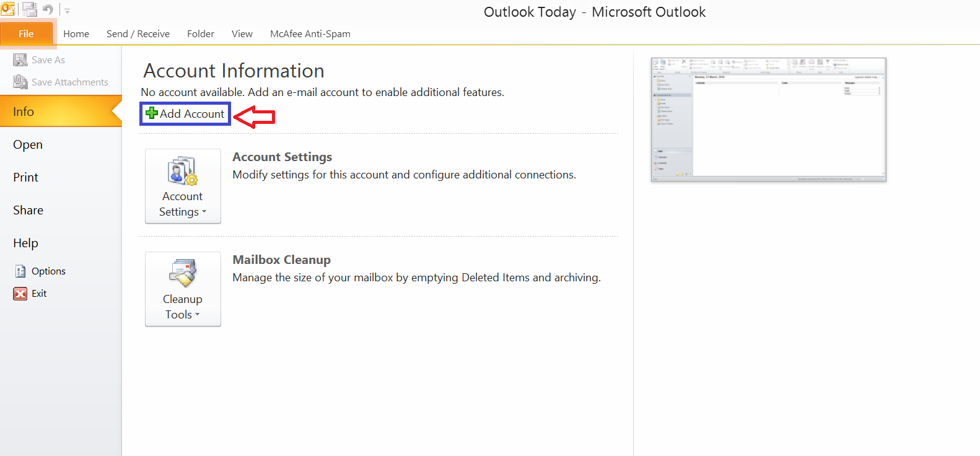Open the McAfee Anti-Spam tab
980x456 pixels.
tap(310, 34)
